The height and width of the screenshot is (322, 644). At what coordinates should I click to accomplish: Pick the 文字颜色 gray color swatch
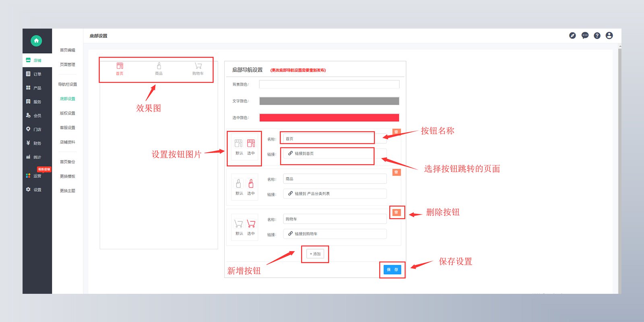click(329, 101)
